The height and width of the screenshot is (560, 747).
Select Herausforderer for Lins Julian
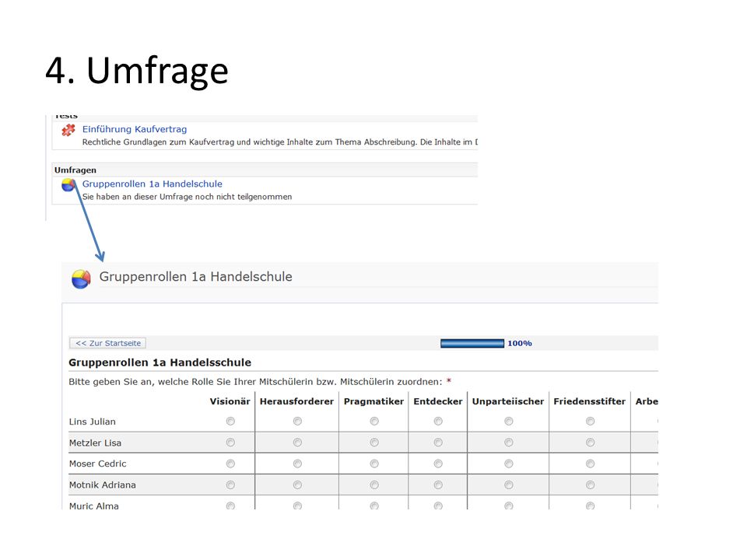tap(298, 422)
